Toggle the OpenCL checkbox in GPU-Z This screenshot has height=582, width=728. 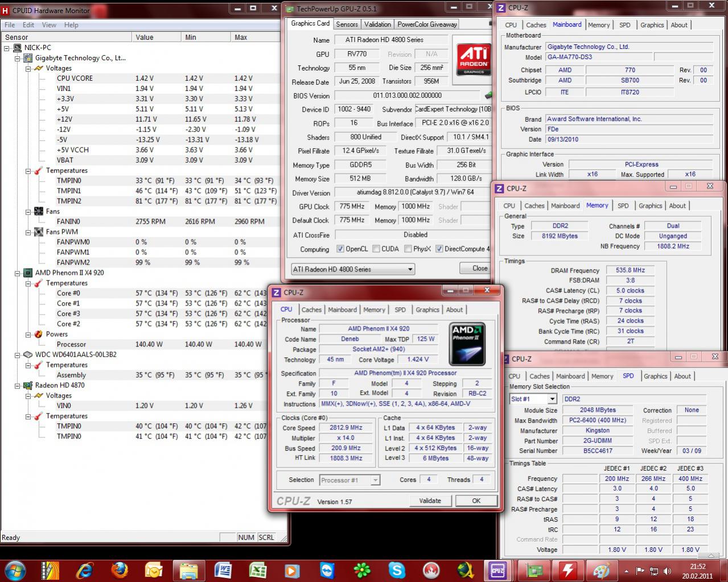[340, 249]
